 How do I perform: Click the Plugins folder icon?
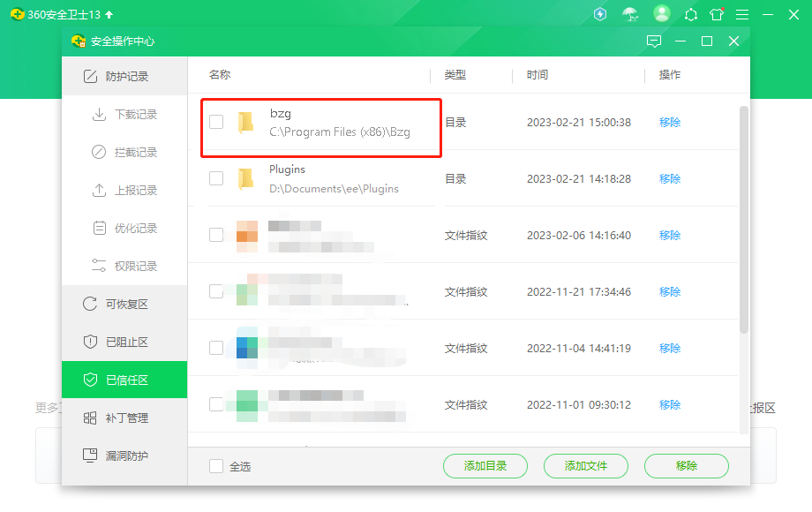(x=246, y=179)
